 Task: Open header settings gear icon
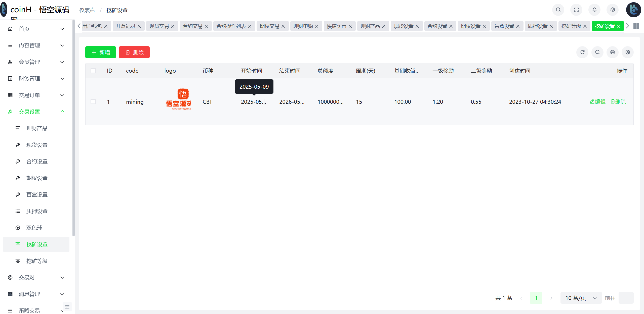(613, 10)
